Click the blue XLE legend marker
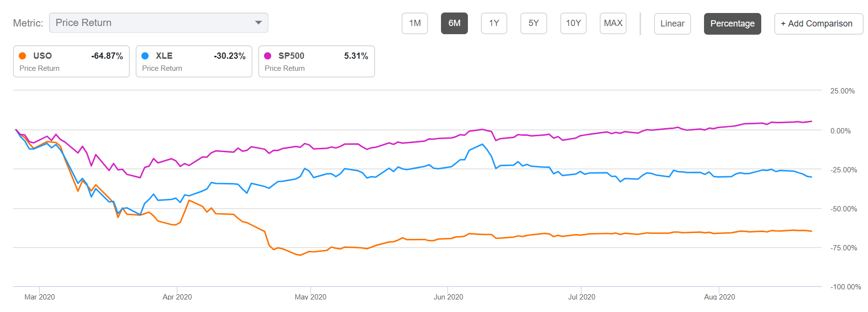 click(144, 56)
